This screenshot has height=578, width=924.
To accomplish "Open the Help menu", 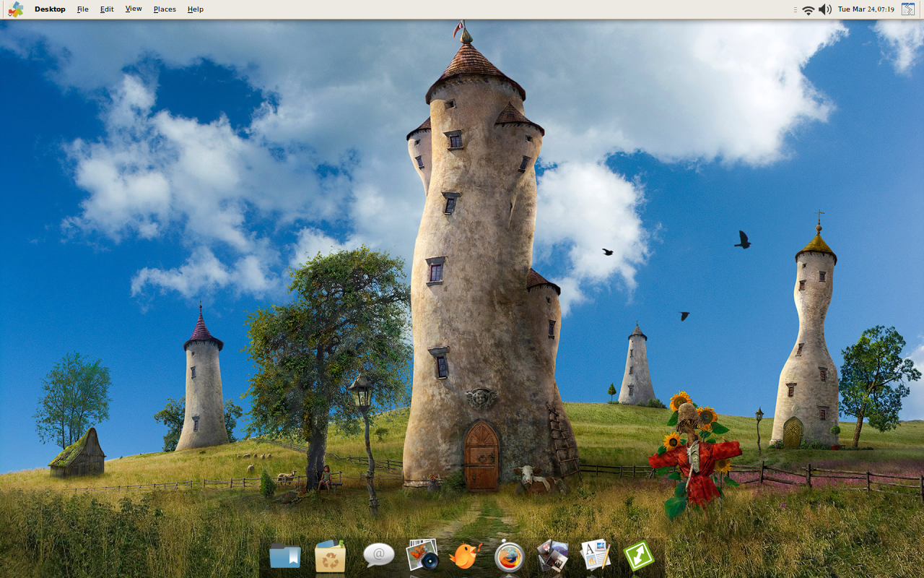I will [x=195, y=9].
